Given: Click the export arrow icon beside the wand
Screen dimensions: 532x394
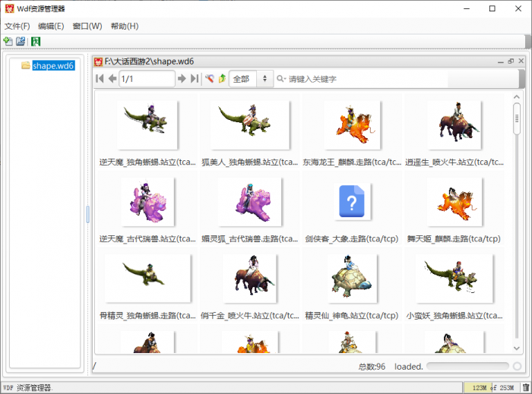Looking at the screenshot, I should [x=222, y=79].
